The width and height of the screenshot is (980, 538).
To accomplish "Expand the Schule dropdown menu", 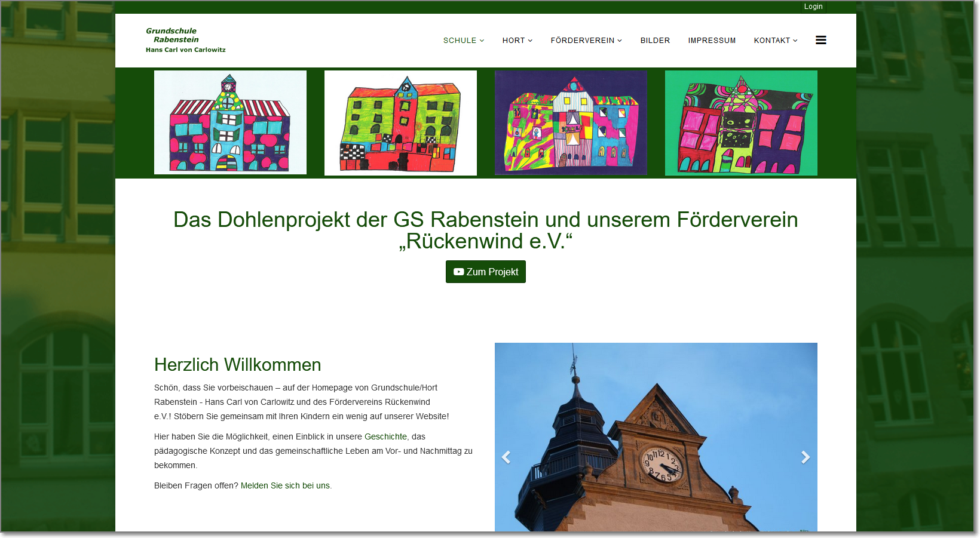I will (x=463, y=41).
